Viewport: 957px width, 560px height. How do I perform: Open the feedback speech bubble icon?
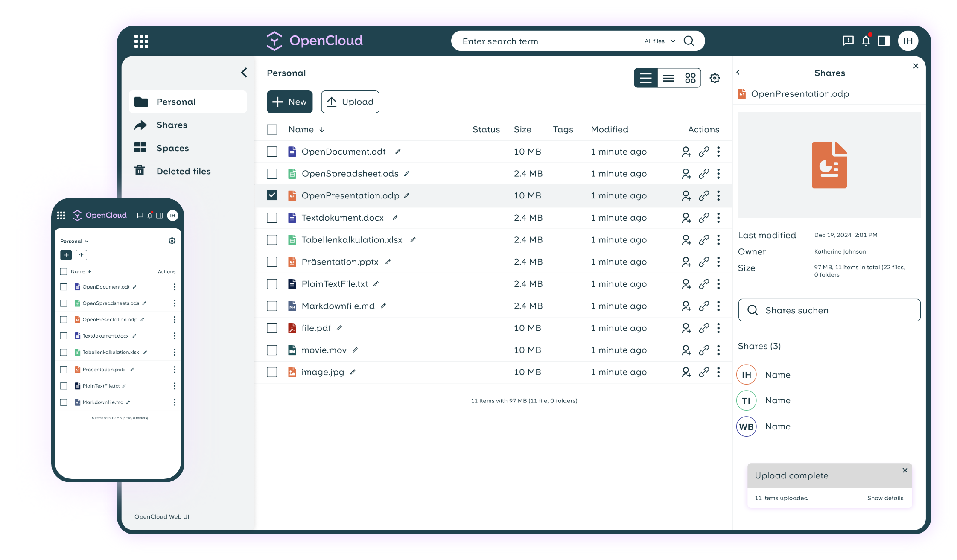tap(848, 41)
